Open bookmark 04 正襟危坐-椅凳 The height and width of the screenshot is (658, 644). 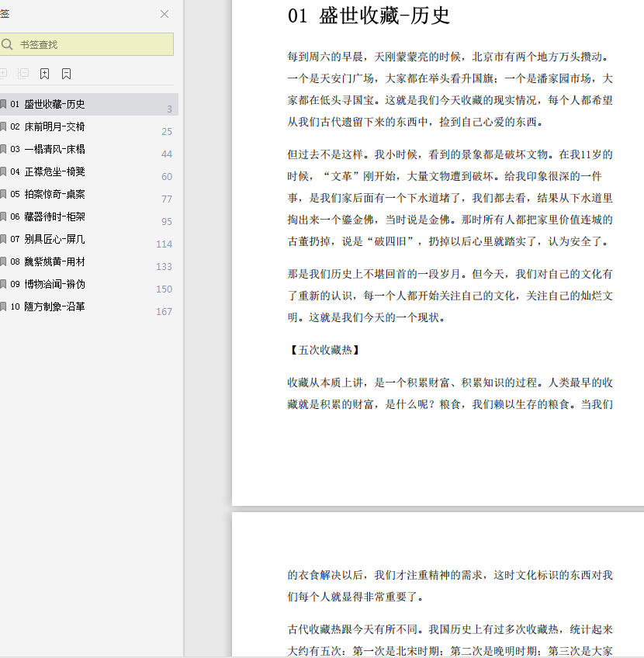click(54, 172)
